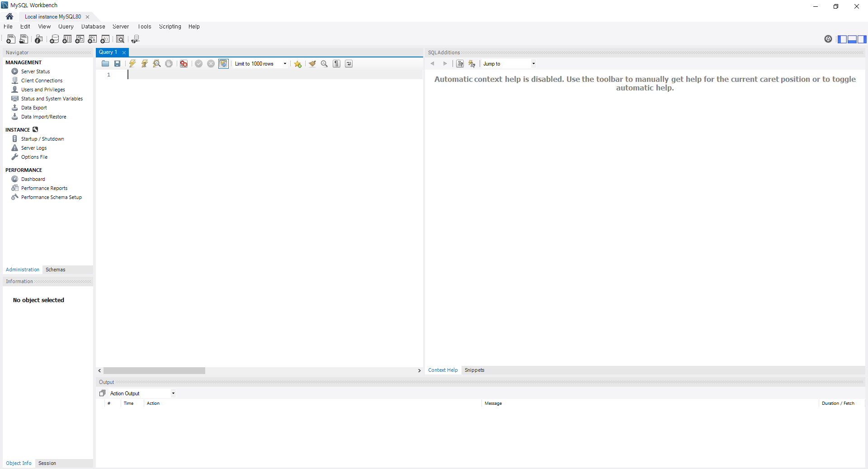
Task: Switch to the Session tab
Action: point(47,463)
